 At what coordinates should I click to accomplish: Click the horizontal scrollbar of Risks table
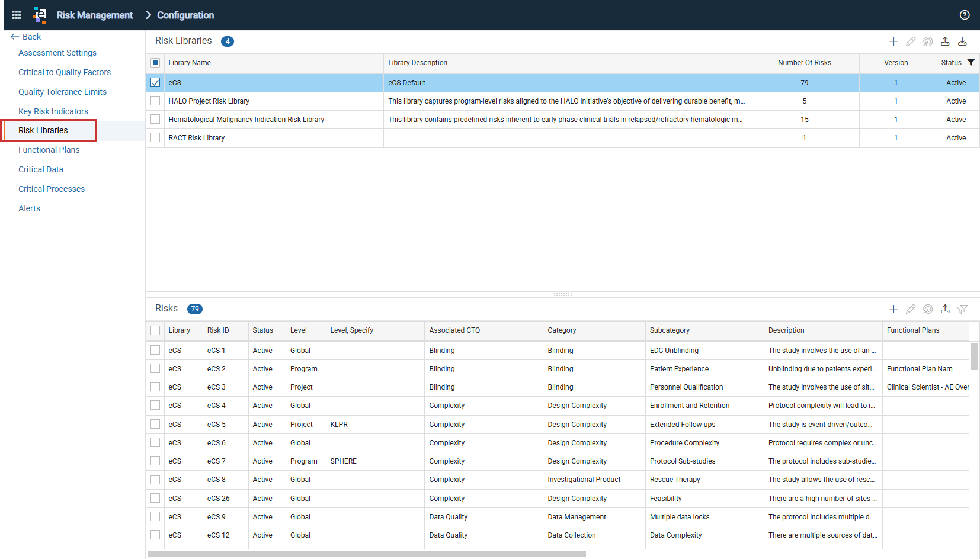(367, 554)
